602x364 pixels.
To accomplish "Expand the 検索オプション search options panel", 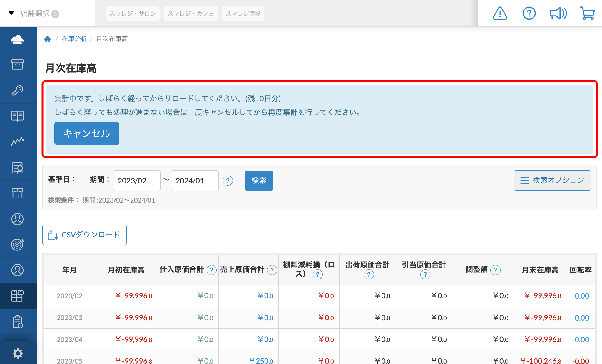I will [552, 180].
